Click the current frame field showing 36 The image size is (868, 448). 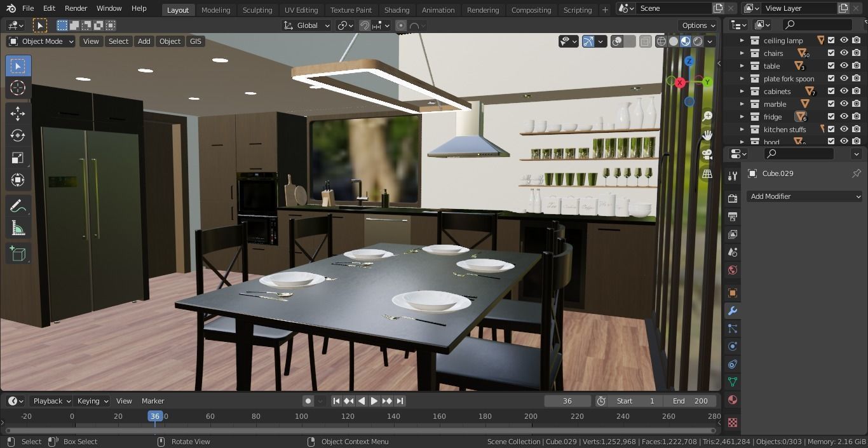[x=567, y=401]
